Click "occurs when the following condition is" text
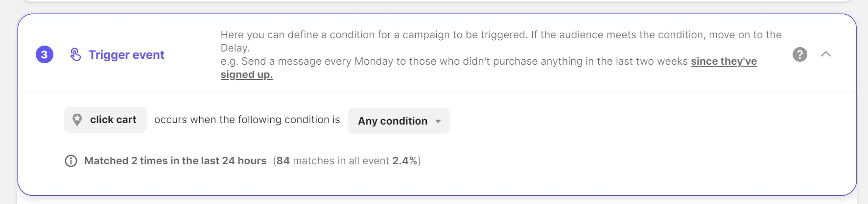868x204 pixels. [x=247, y=120]
